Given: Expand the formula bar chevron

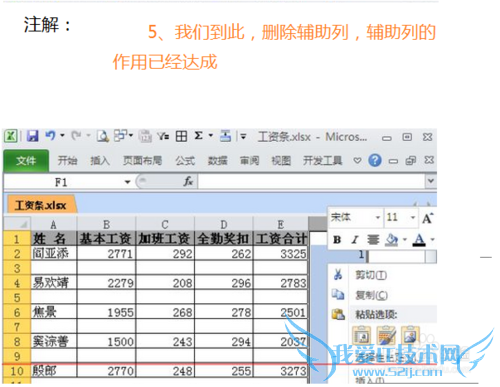Looking at the screenshot, I should click(431, 181).
